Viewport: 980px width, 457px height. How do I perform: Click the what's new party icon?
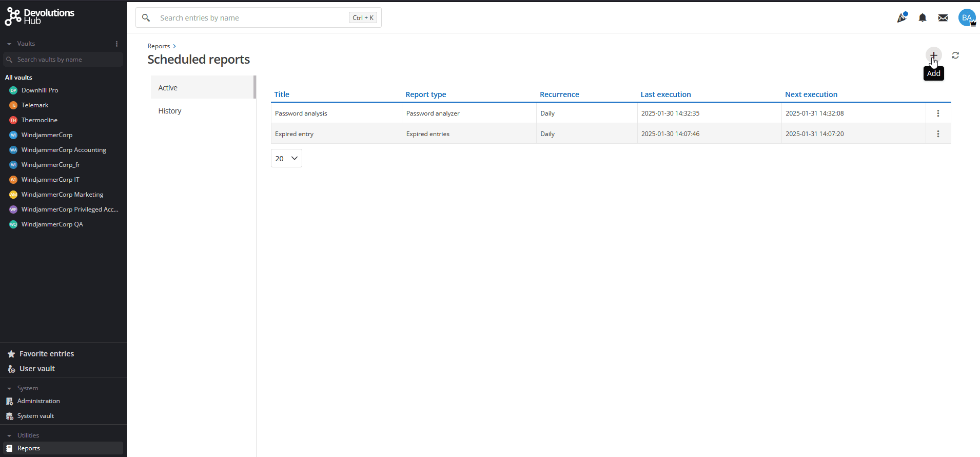coord(901,18)
